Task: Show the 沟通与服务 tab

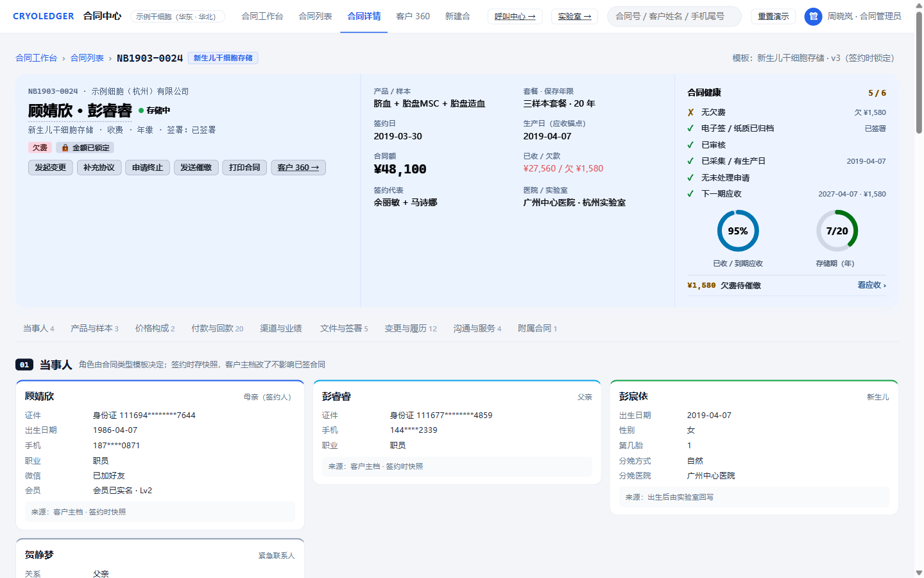Action: coord(477,328)
